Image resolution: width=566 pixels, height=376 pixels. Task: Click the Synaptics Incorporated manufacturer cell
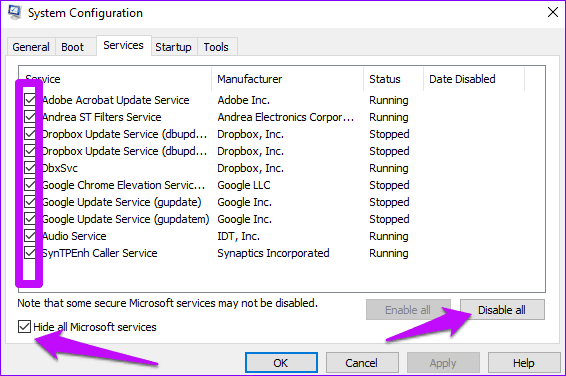273,253
